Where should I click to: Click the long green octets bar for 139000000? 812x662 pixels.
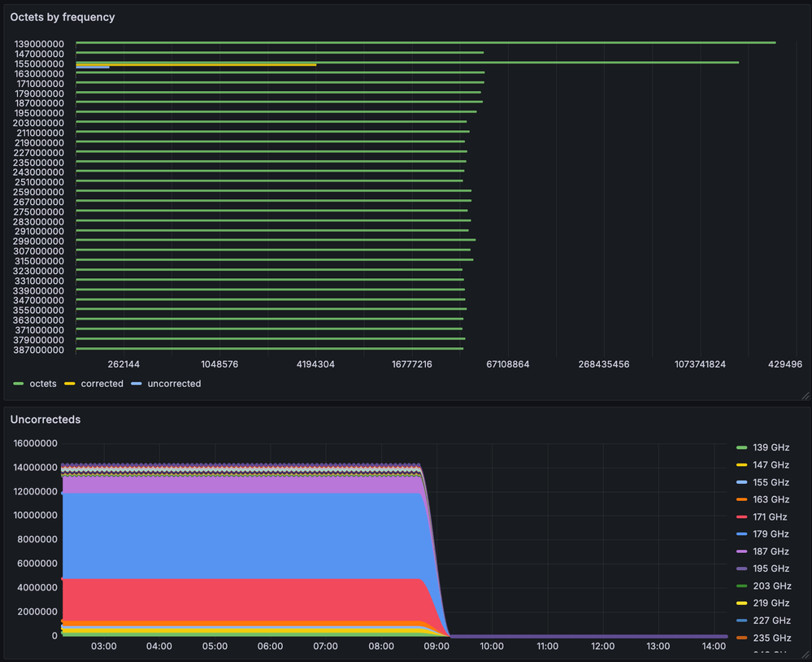pyautogui.click(x=426, y=42)
